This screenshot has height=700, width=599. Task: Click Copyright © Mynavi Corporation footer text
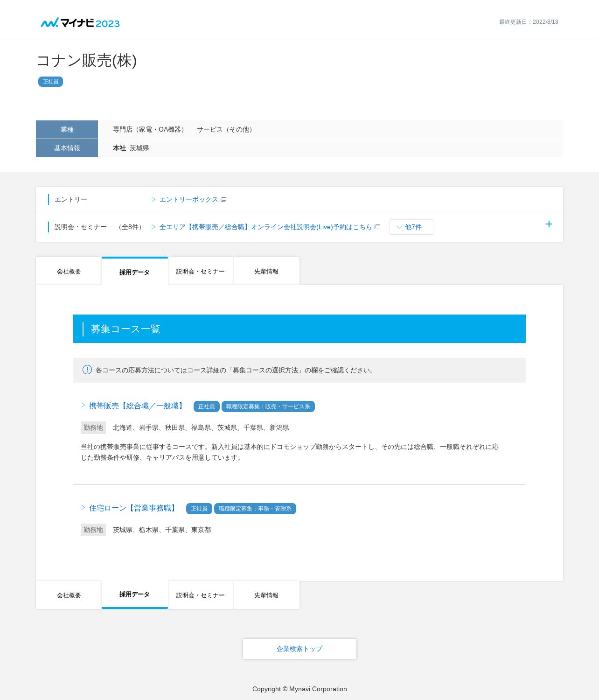coord(299,689)
